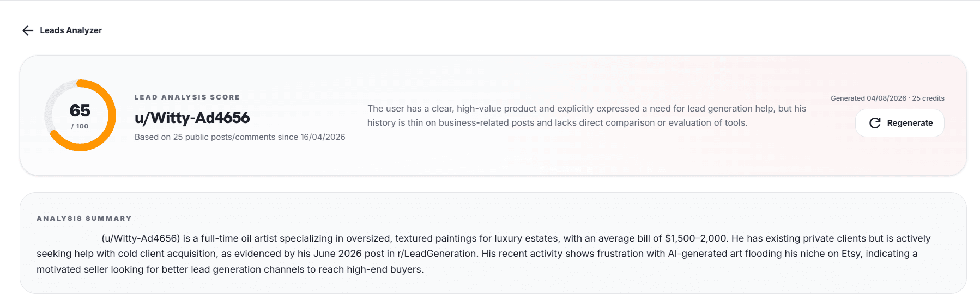Screen dimensions: 980x308
Task: Select the u/Witty-Ad4656 username heading
Action: coord(192,118)
